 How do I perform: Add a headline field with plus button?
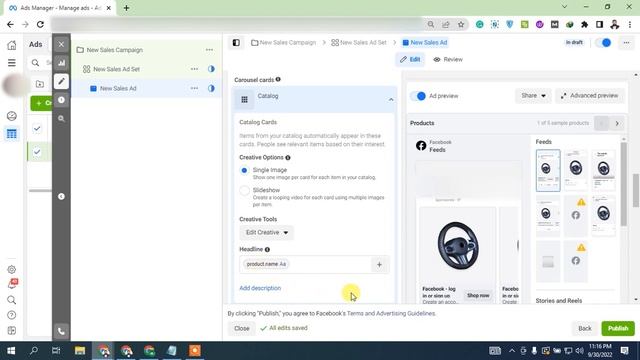(379, 264)
